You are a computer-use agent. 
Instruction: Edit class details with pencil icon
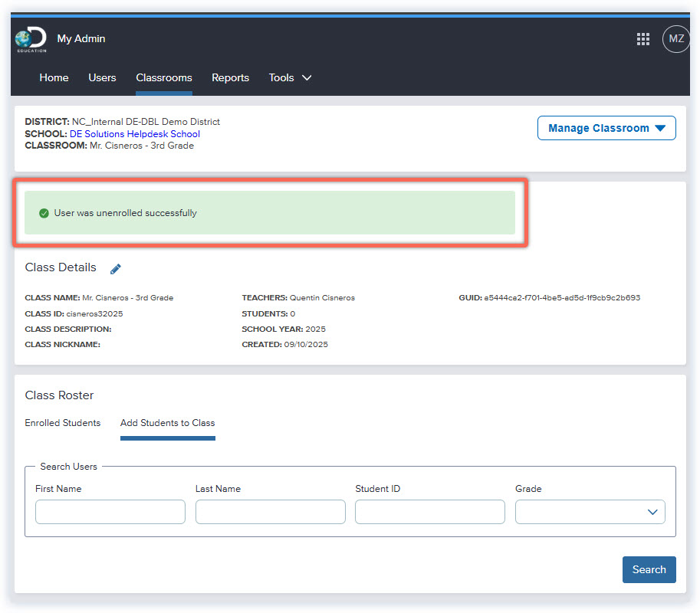(x=116, y=269)
